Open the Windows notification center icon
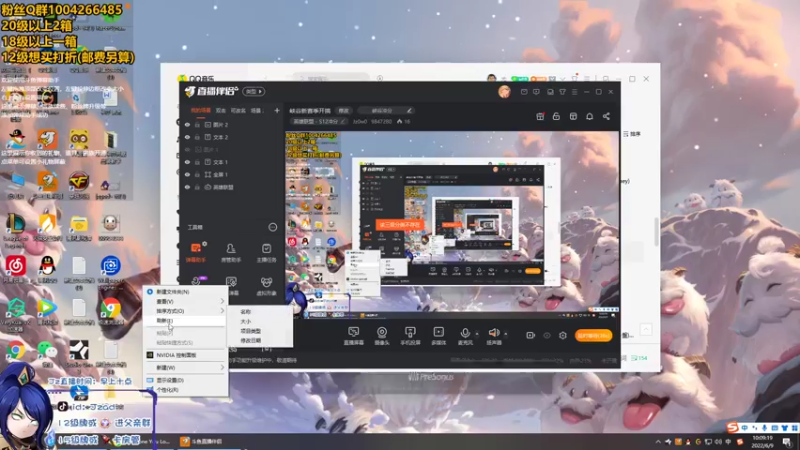This screenshot has height=450, width=800. (x=788, y=442)
